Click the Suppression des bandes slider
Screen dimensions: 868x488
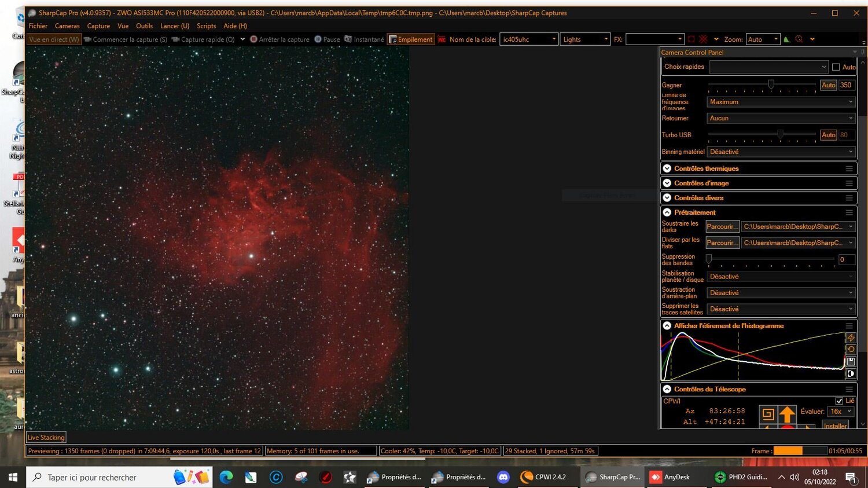709,259
